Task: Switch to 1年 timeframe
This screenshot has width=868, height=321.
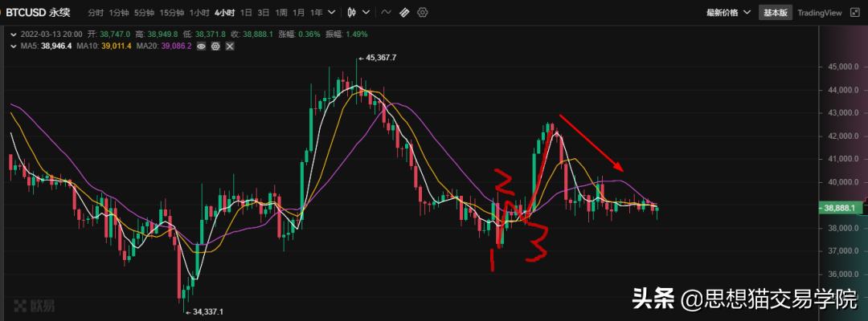Action: coord(316,12)
